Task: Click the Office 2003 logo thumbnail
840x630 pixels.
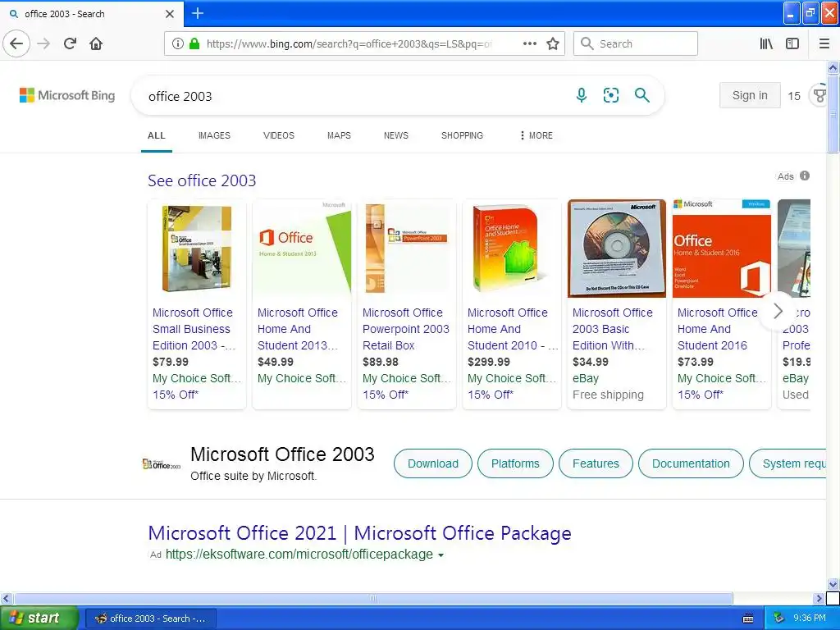Action: pos(162,464)
